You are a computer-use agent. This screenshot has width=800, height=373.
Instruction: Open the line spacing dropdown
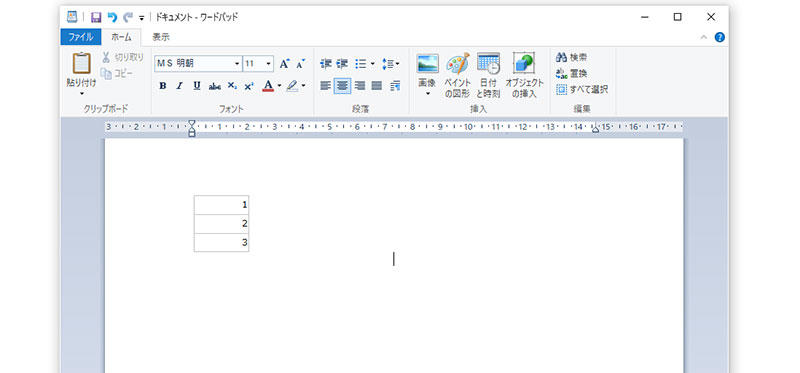point(391,64)
